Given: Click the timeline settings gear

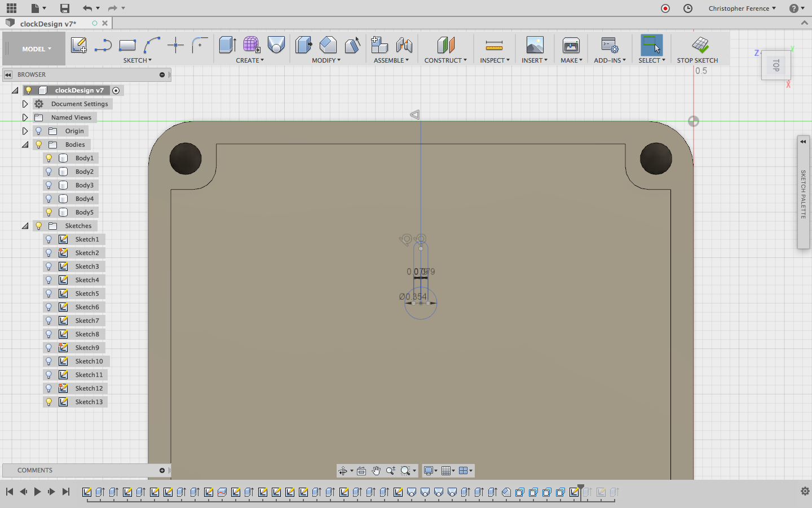Looking at the screenshot, I should [x=805, y=491].
